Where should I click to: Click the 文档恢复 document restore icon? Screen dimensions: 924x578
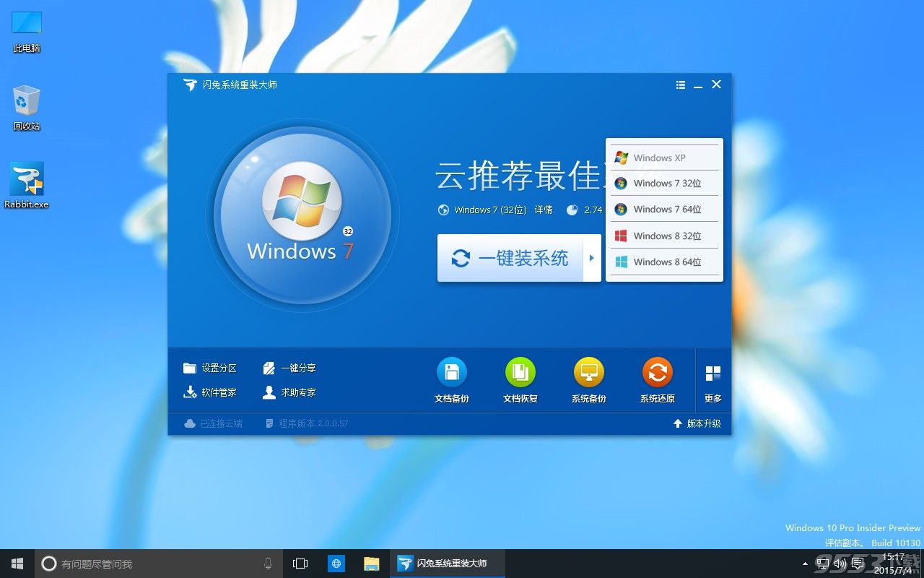[x=520, y=373]
